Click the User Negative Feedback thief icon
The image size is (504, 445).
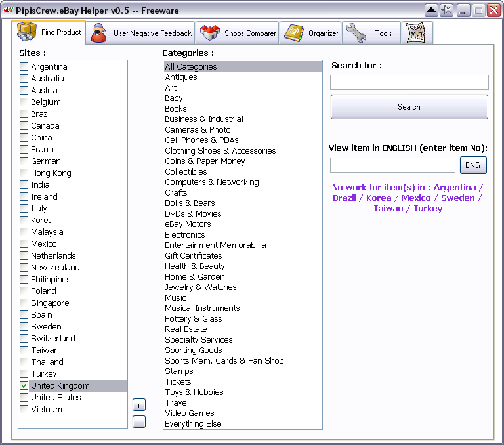click(x=98, y=33)
